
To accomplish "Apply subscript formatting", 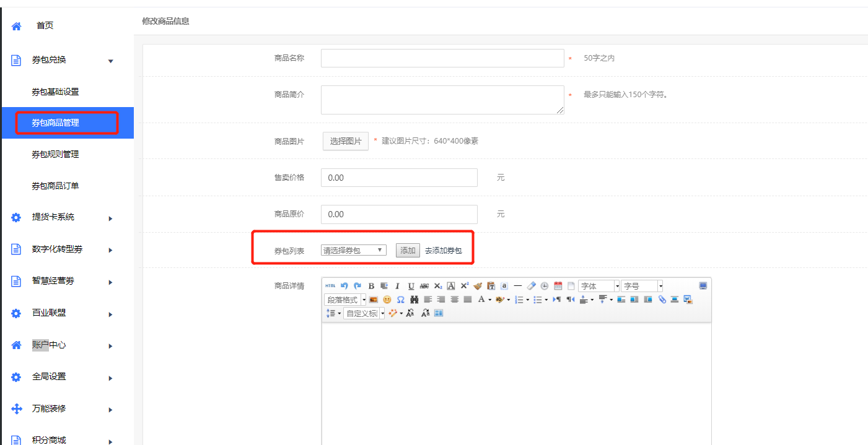I will (x=438, y=286).
